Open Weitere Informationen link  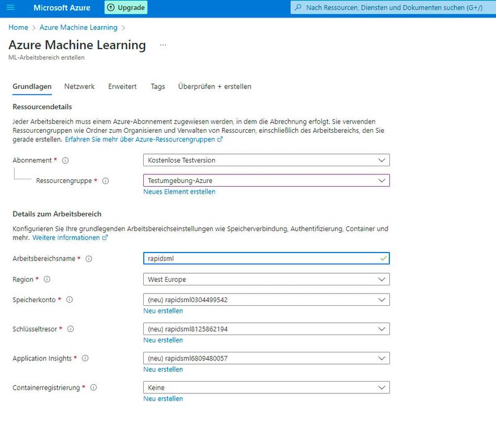click(x=66, y=238)
